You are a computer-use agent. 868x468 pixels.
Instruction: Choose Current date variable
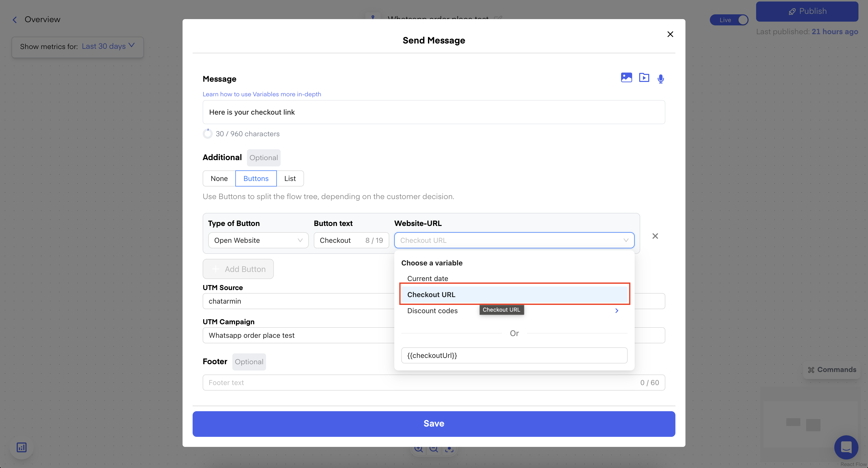(x=427, y=278)
